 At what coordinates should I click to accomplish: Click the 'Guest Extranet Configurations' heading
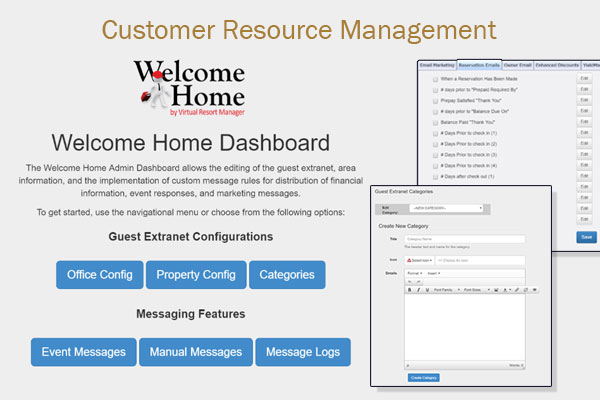tap(191, 237)
